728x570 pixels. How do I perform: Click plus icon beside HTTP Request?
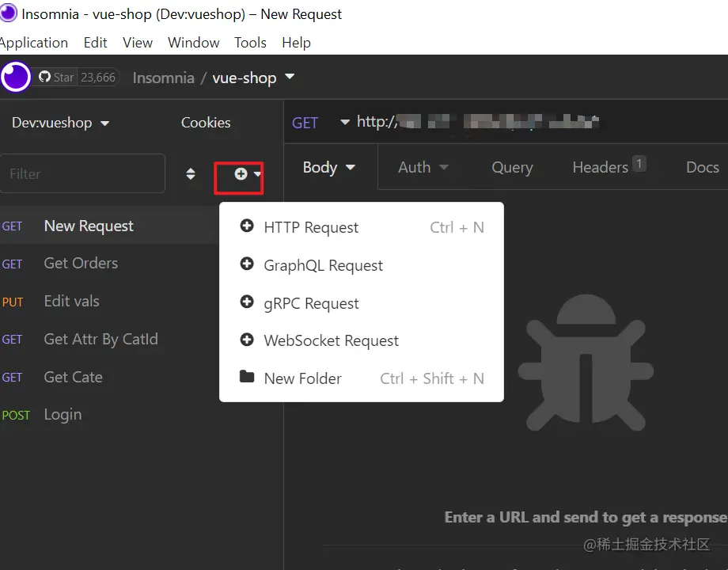point(247,226)
